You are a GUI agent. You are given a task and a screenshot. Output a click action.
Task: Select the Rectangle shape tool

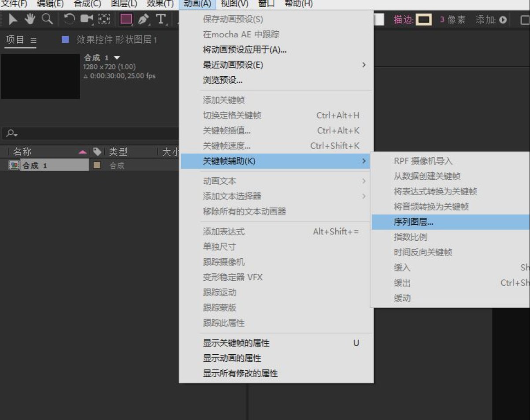point(126,19)
